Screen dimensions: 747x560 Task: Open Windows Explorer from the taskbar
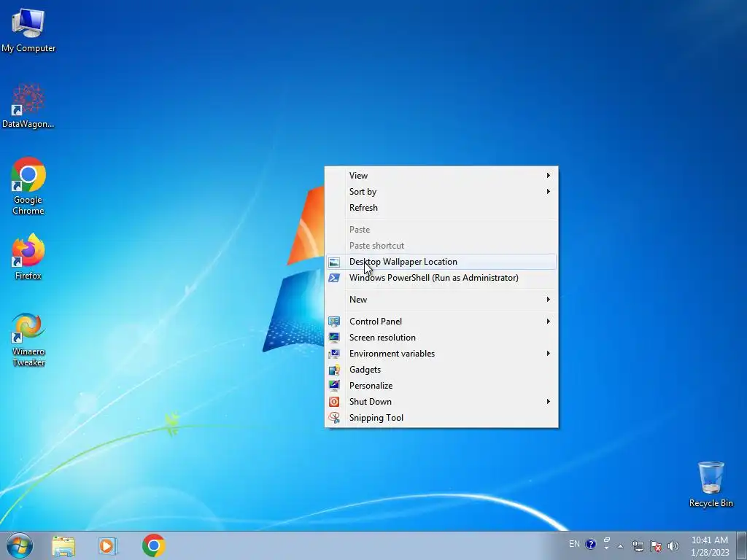63,545
